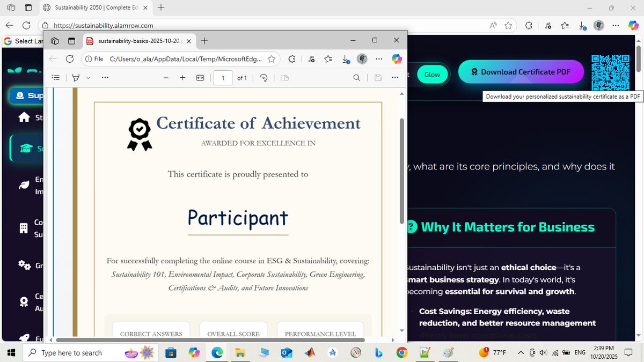This screenshot has width=644, height=362.
Task: Zoom in the PDF with plus
Action: pyautogui.click(x=182, y=78)
